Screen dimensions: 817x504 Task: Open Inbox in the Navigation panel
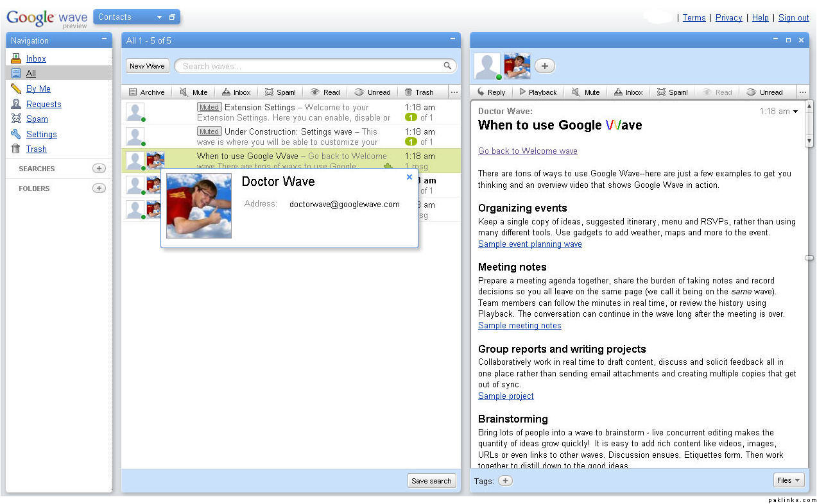pyautogui.click(x=36, y=58)
